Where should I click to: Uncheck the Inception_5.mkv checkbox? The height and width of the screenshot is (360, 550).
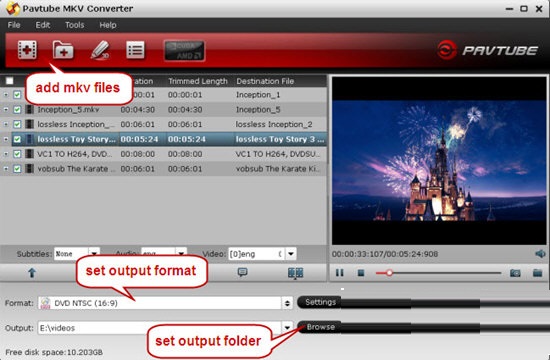(17, 109)
